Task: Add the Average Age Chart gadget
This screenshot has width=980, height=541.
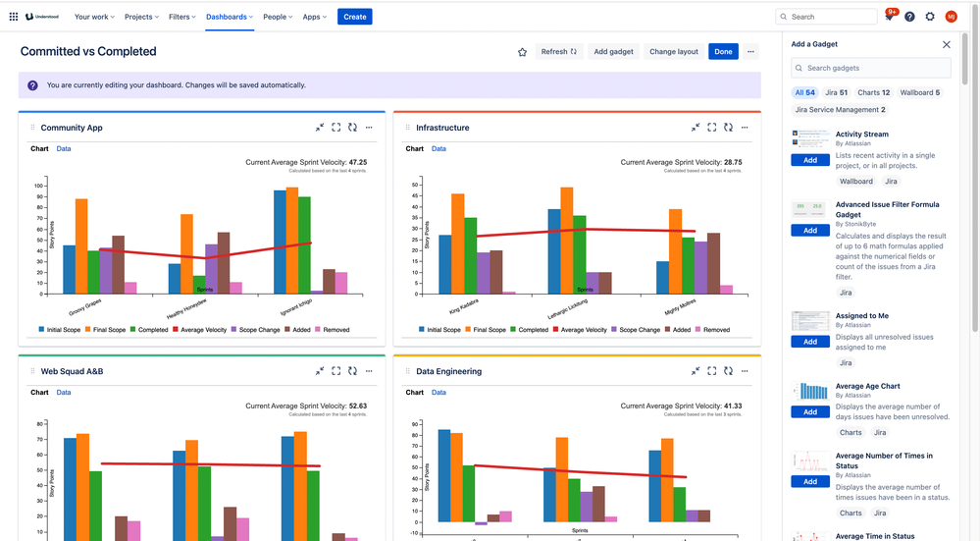Action: [810, 412]
